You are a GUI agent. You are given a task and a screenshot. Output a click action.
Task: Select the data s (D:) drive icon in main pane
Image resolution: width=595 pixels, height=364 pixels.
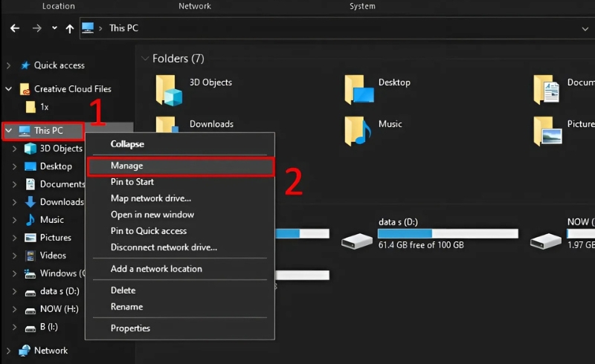(357, 241)
